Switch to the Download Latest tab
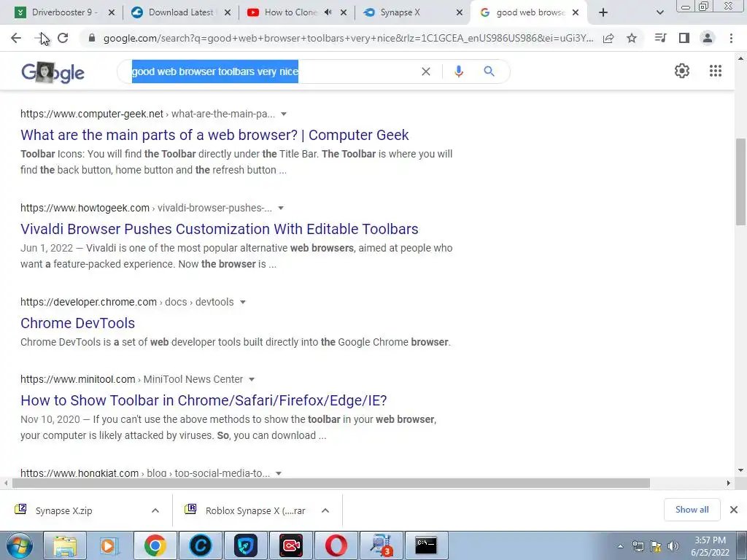 tap(181, 12)
